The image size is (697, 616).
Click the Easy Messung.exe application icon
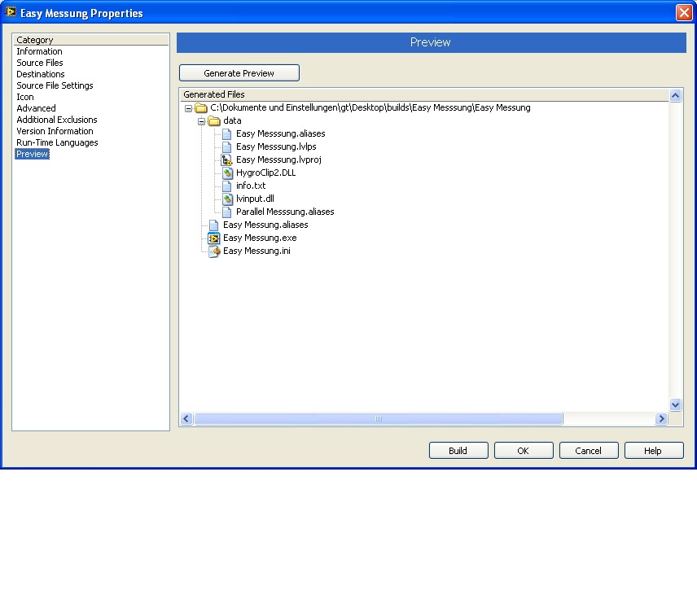[214, 238]
